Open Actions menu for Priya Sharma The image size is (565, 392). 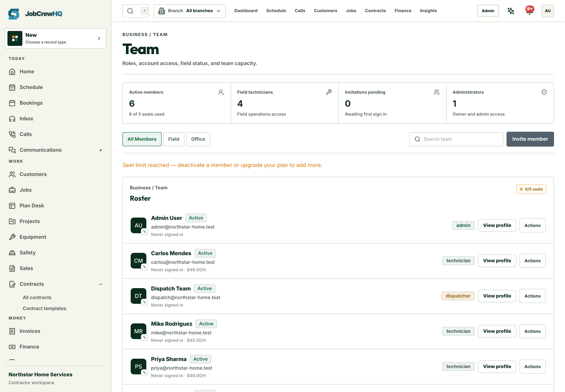532,367
